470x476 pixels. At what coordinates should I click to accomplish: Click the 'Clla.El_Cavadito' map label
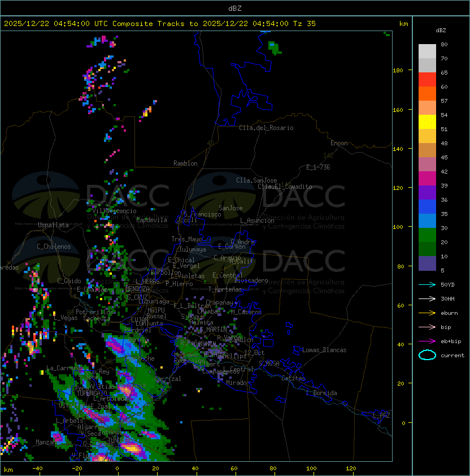[x=285, y=187]
